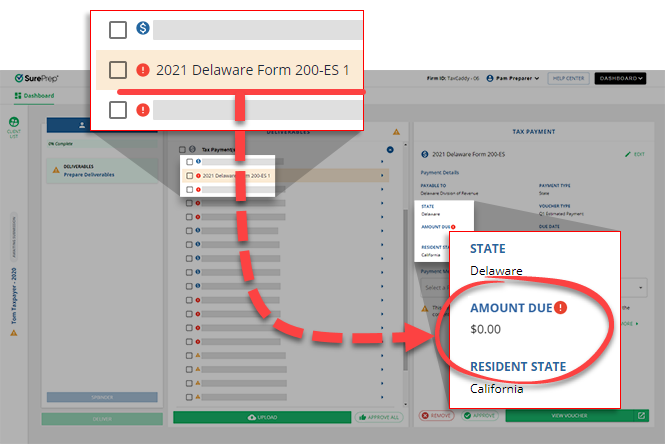Expand the Delaware Form 200-ES 1 row arrow
Screen dimensions: 665x444
click(382, 175)
